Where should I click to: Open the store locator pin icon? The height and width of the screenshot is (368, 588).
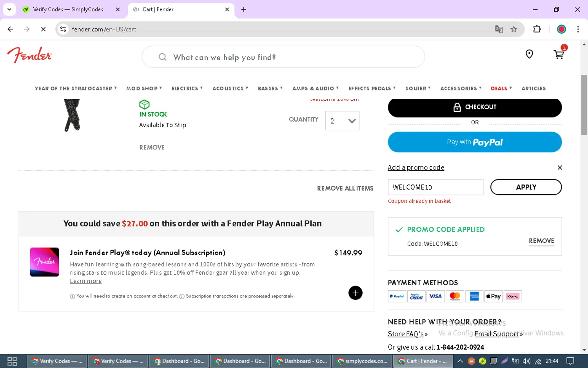tap(529, 54)
